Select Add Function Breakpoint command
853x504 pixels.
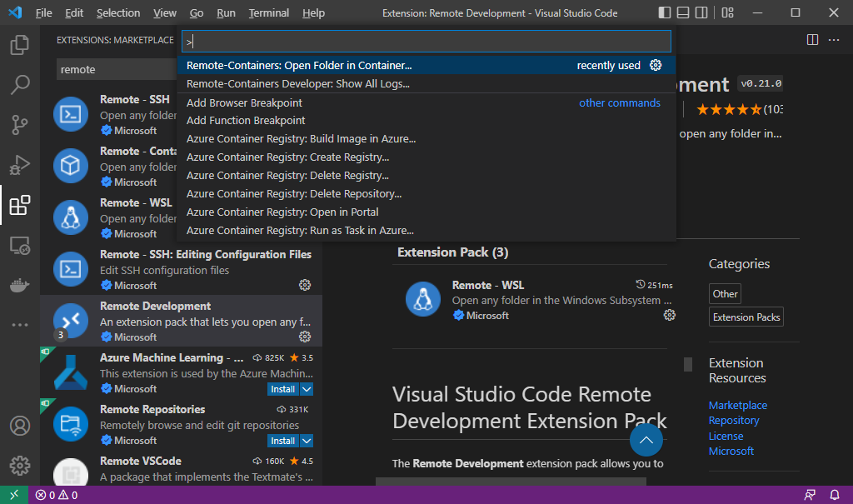[426, 120]
